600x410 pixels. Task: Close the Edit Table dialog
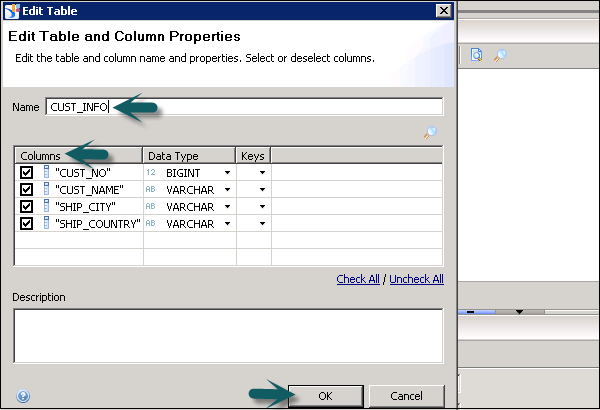[x=443, y=10]
